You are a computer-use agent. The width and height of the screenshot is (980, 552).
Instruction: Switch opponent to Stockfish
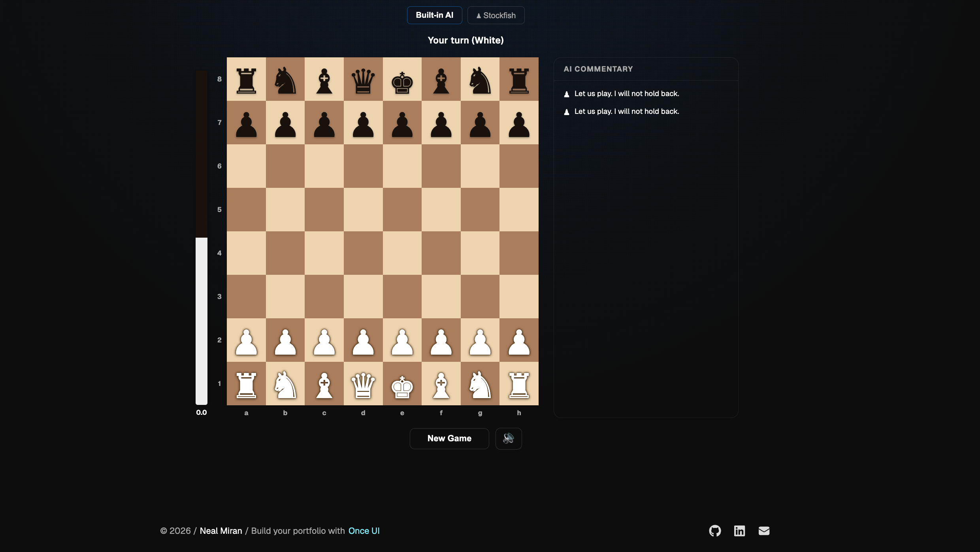496,15
